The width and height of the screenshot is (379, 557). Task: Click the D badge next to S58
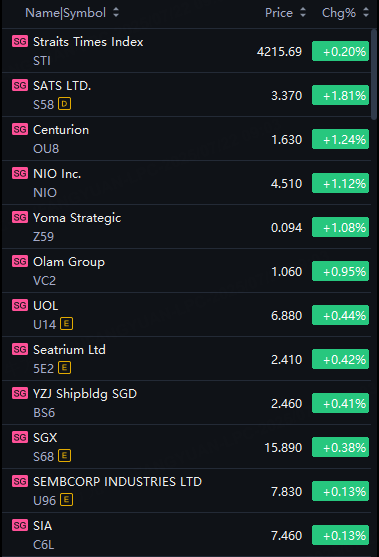click(x=64, y=104)
